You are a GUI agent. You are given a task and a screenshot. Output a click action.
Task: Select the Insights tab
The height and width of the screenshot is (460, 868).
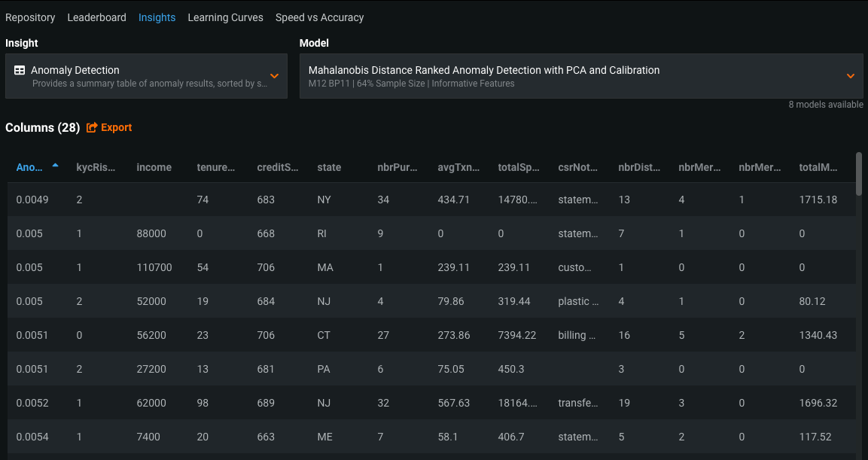click(157, 17)
